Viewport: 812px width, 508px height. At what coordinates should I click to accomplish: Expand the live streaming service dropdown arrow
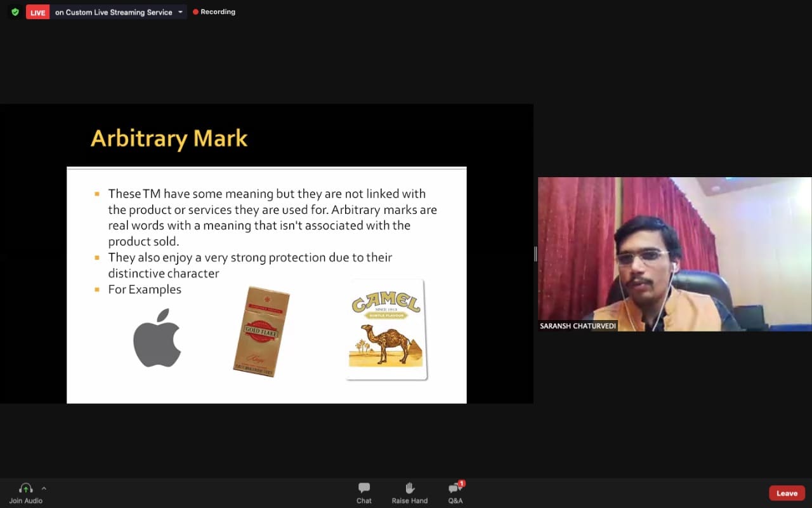[x=180, y=12]
